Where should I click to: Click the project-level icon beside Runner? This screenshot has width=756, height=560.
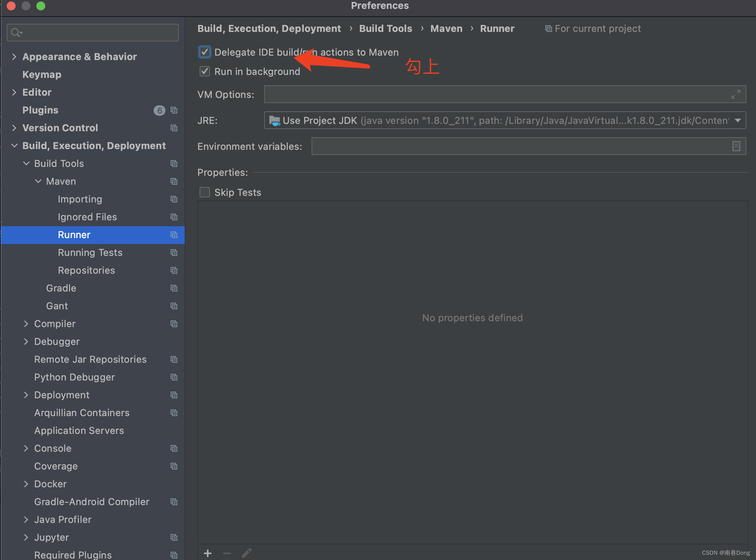coord(174,235)
